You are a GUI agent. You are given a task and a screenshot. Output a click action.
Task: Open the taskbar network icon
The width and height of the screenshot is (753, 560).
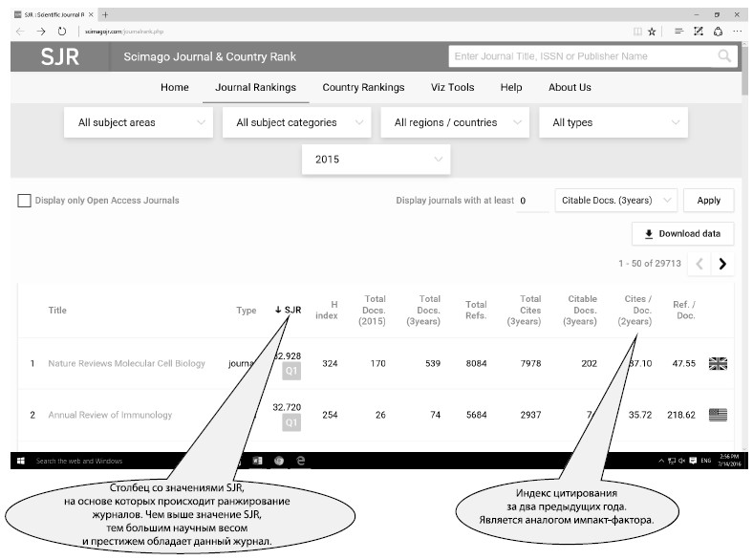point(672,461)
